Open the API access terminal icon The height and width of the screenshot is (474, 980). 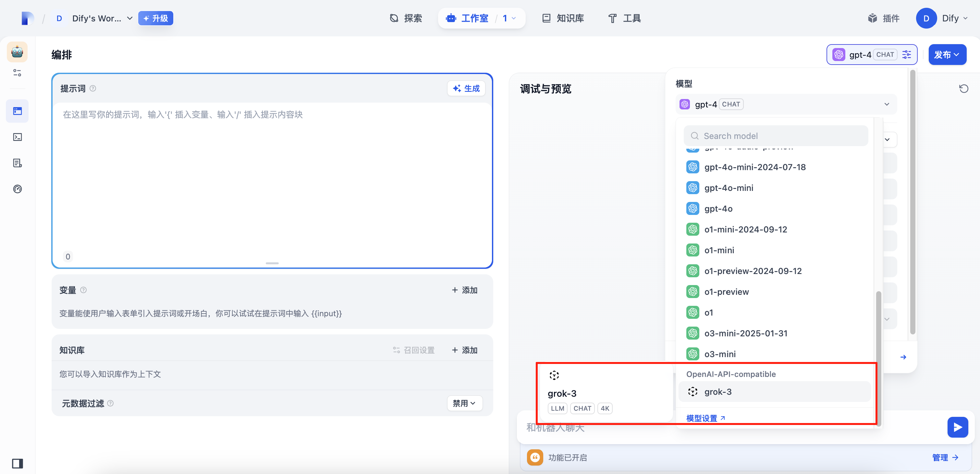[x=17, y=137]
